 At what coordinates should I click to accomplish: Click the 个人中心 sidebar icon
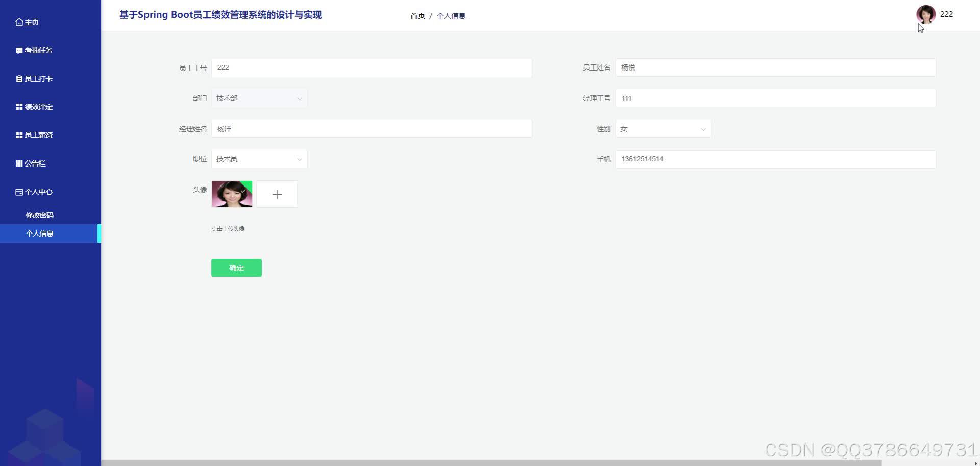18,191
